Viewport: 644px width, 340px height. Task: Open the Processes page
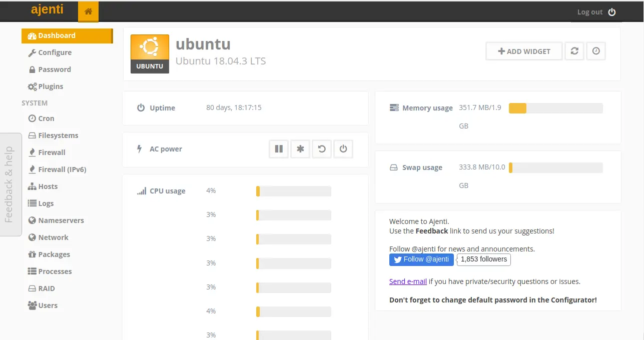coord(55,271)
